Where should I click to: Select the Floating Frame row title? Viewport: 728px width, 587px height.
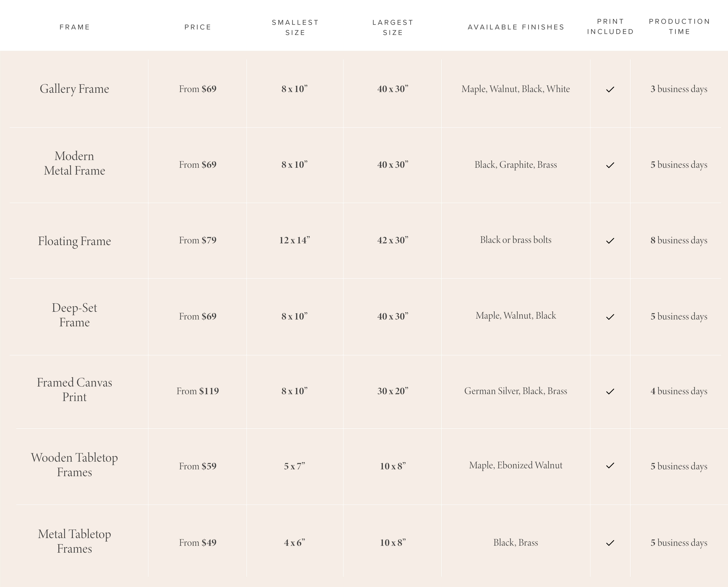[x=74, y=241]
